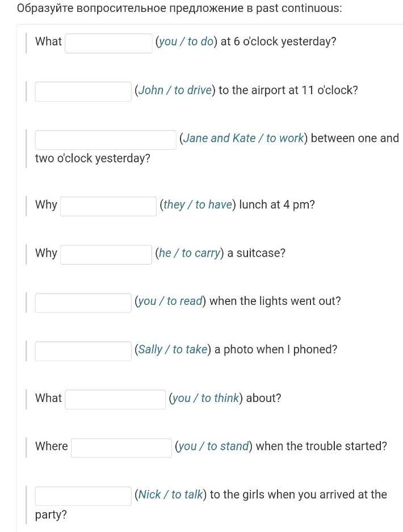
Task: Select the field after 'What' for 'you / to think'
Action: [115, 399]
